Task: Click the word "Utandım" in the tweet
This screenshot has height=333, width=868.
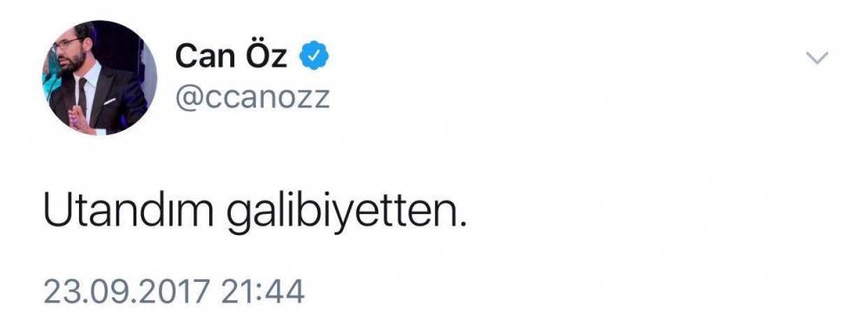Action: click(128, 212)
